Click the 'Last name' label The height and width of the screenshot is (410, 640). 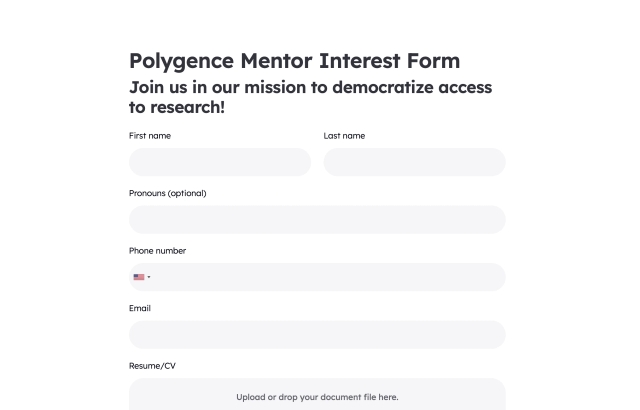coord(344,136)
